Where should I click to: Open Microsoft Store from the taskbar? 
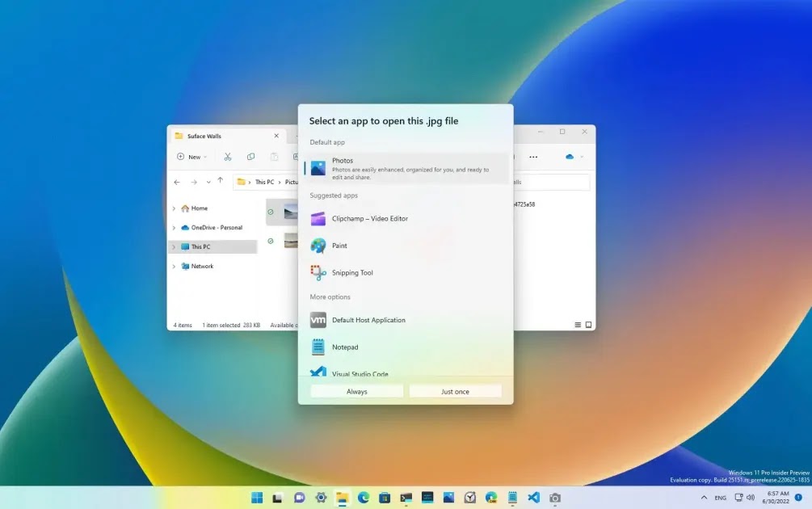(x=385, y=498)
